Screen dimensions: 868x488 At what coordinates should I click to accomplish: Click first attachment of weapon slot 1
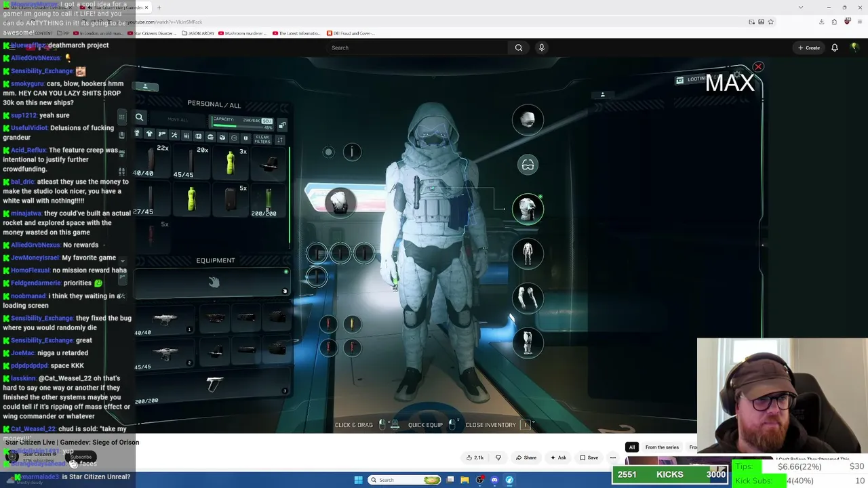(216, 317)
